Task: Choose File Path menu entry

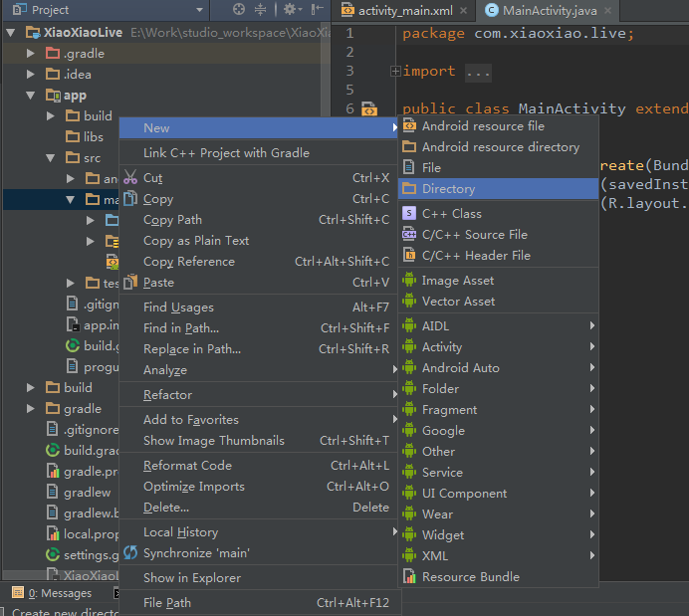Action: coord(259,603)
